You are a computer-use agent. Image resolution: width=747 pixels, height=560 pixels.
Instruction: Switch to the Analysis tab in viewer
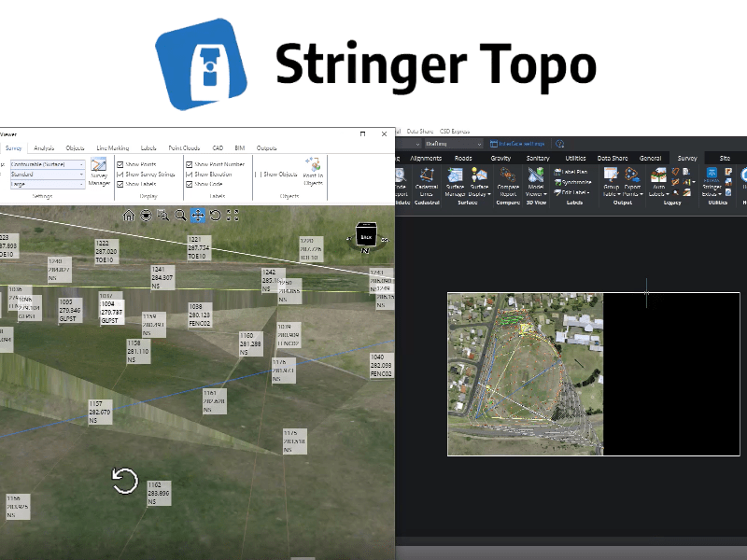click(x=44, y=148)
